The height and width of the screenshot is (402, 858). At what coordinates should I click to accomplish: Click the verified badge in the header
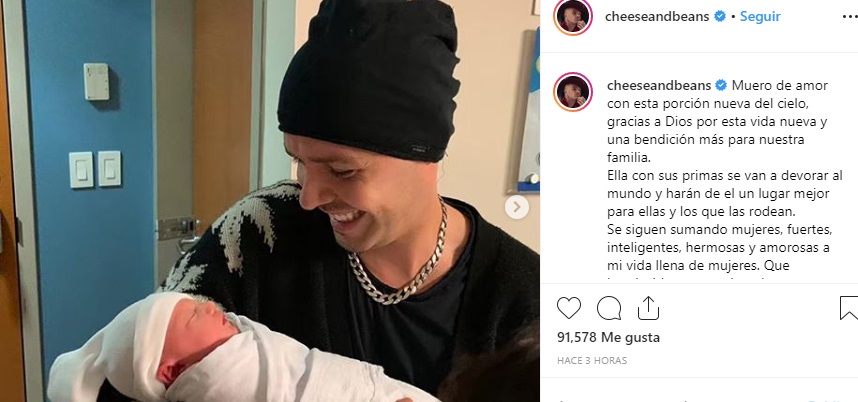(720, 16)
